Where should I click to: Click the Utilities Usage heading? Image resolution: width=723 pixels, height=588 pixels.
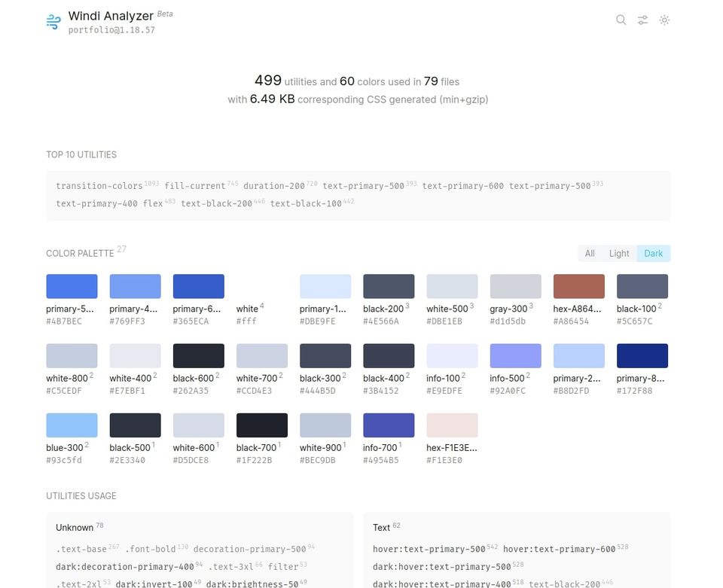pos(81,496)
